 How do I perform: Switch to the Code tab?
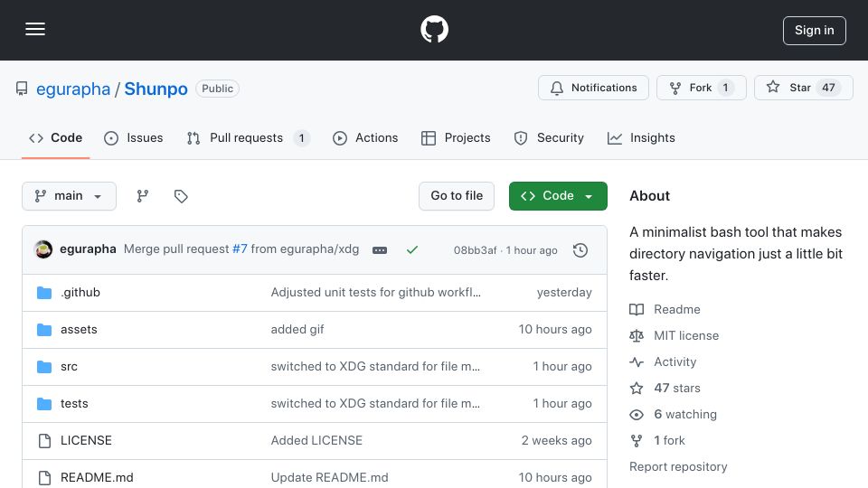[55, 137]
